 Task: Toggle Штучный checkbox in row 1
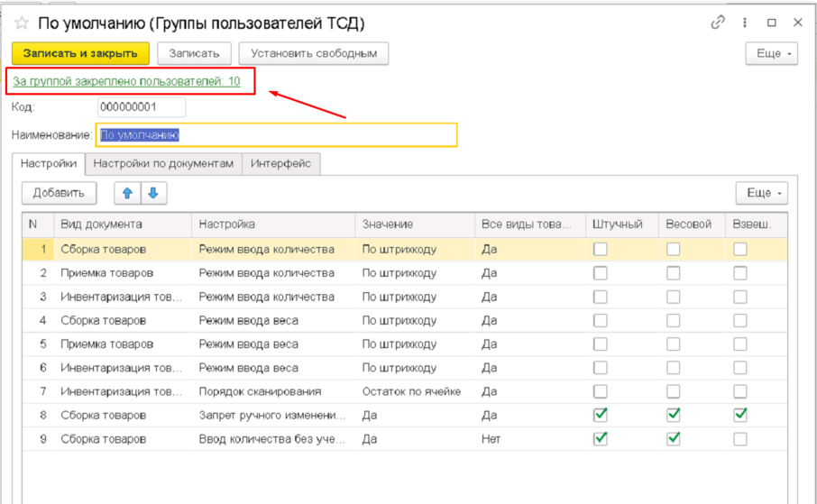tap(600, 250)
